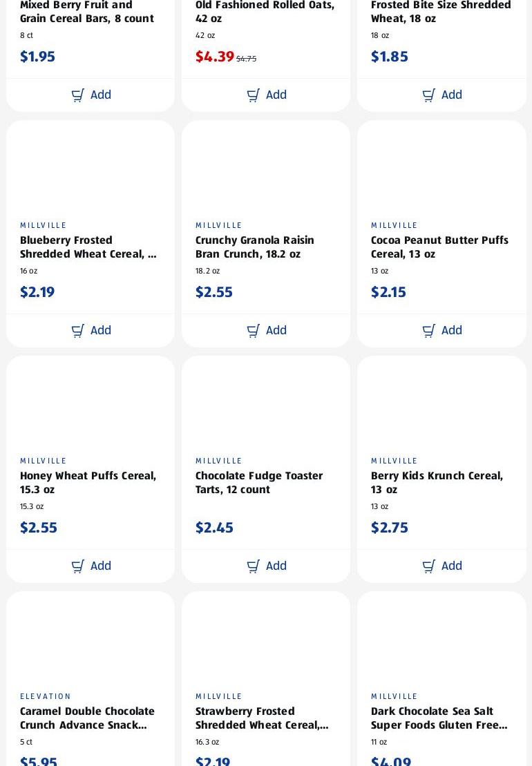Click cart icon for Crunchy Granola Raisin Bran
Screen dimensions: 532x766
coord(254,331)
